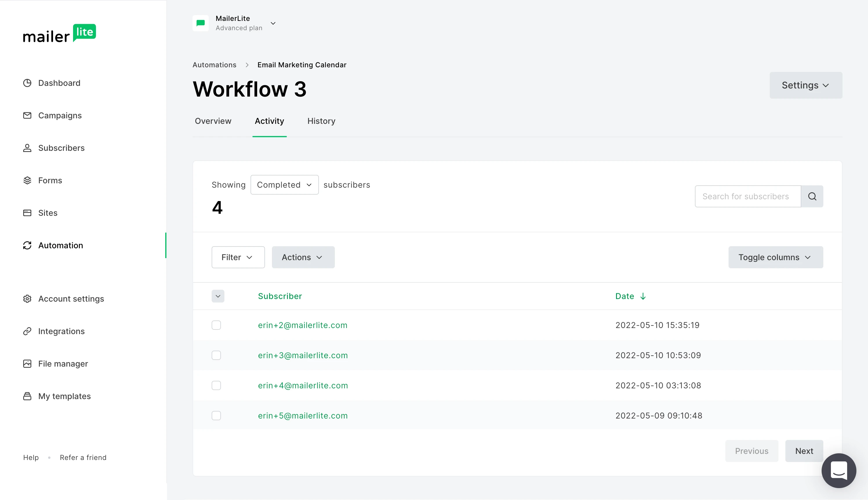Open the chat support bubble

[x=838, y=470]
